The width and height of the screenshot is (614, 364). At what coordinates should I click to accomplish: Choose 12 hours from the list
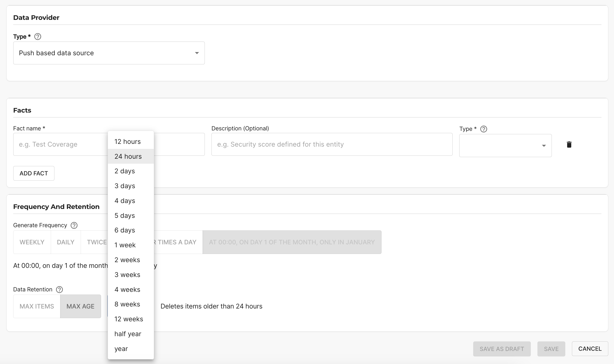click(x=127, y=142)
